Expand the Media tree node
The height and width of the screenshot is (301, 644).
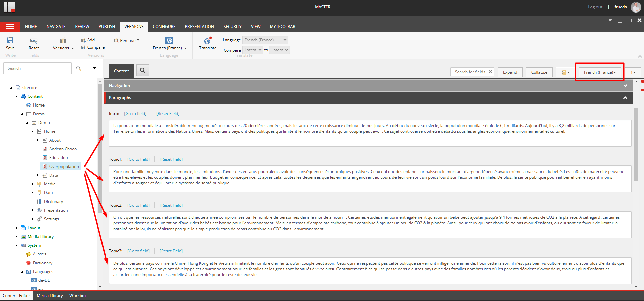click(32, 184)
